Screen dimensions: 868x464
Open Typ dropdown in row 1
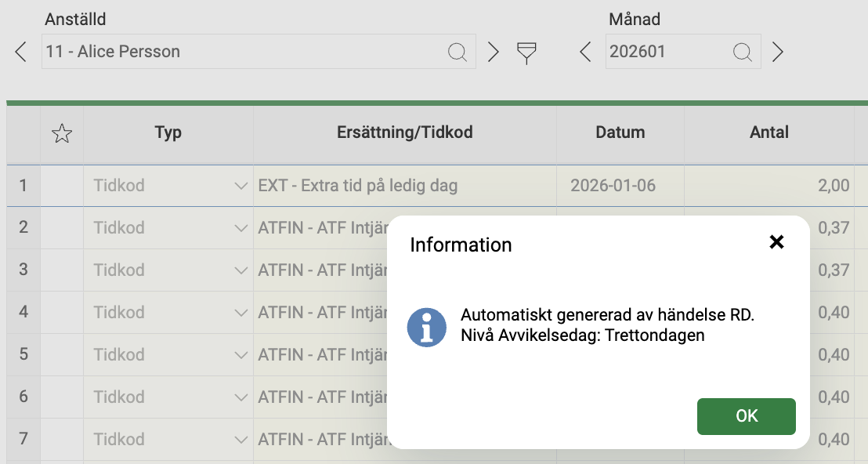241,186
